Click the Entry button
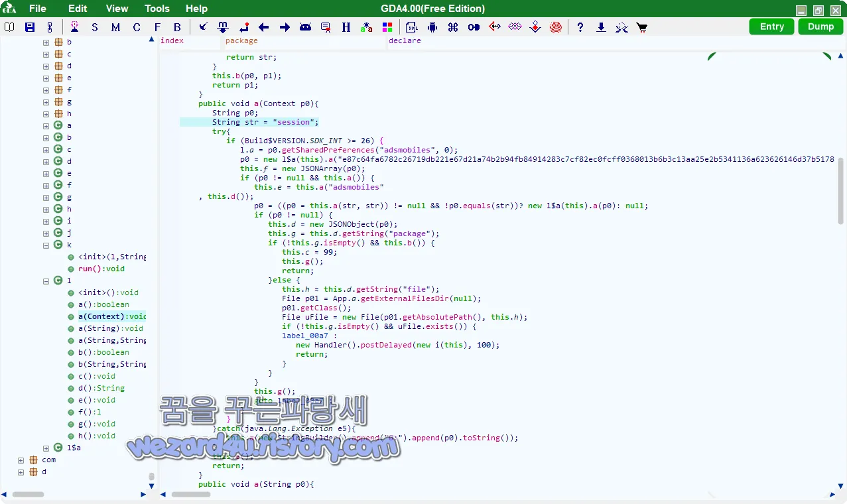The height and width of the screenshot is (504, 847). (x=772, y=27)
